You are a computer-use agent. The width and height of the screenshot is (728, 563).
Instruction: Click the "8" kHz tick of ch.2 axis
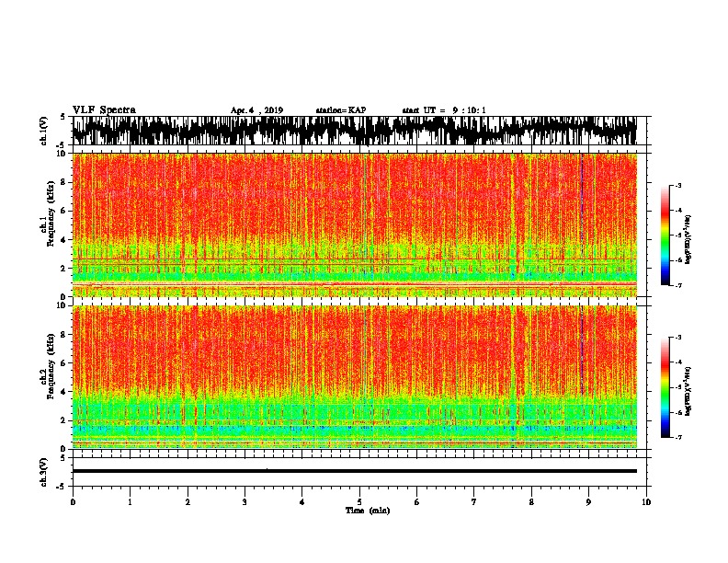point(63,335)
